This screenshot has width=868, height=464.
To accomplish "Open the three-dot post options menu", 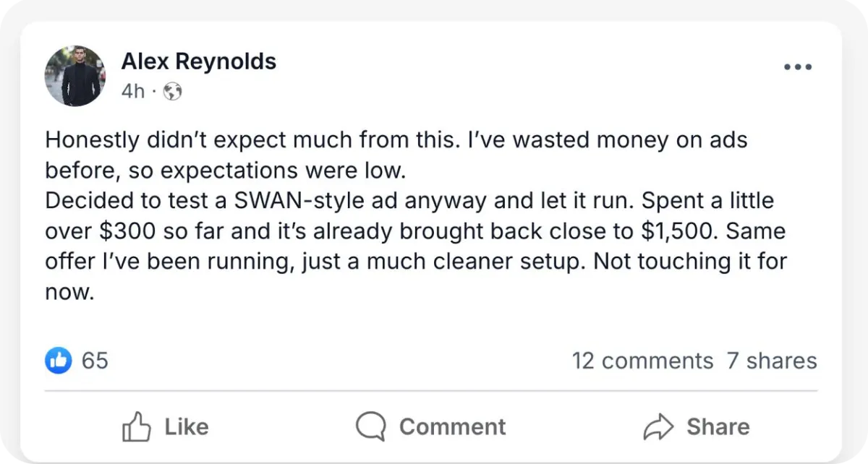I will tap(798, 67).
